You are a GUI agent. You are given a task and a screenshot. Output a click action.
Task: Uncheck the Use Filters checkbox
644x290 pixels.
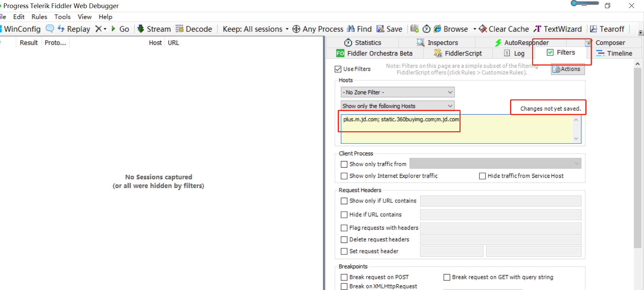click(x=338, y=69)
